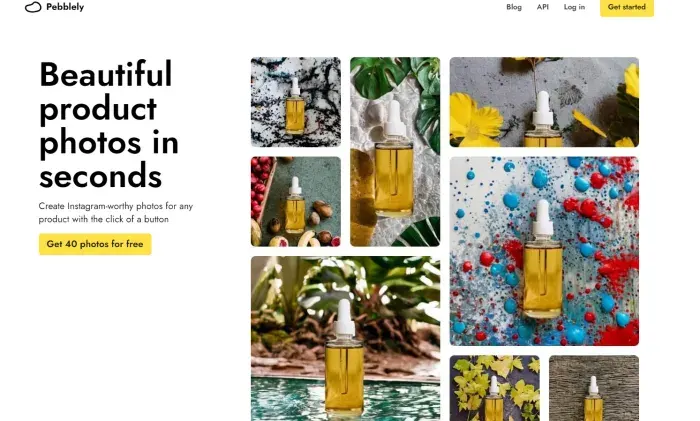The height and width of the screenshot is (421, 700).
Task: Select the berries and nuts bottle photo
Action: click(x=296, y=201)
